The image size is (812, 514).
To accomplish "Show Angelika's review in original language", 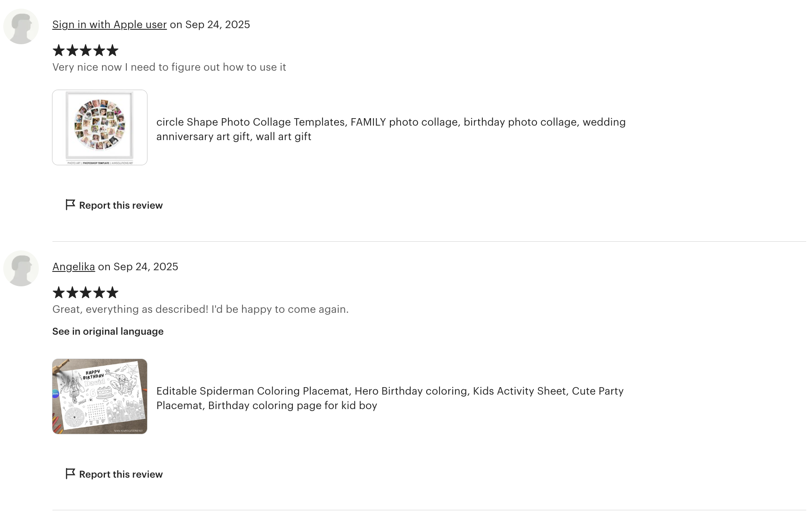I will [x=108, y=331].
